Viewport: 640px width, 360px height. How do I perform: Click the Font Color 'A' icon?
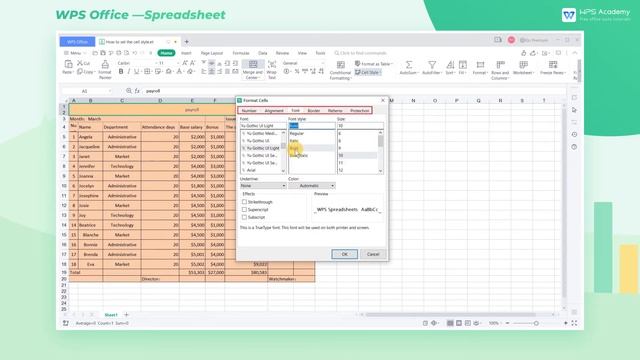coord(179,71)
